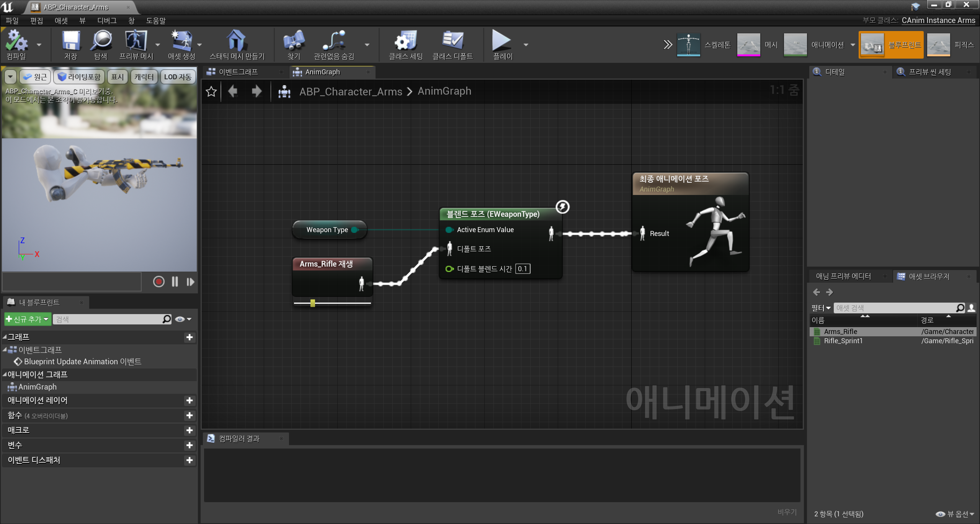The width and height of the screenshot is (980, 524).
Task: Open the compile options dropdown arrow
Action: [39, 45]
